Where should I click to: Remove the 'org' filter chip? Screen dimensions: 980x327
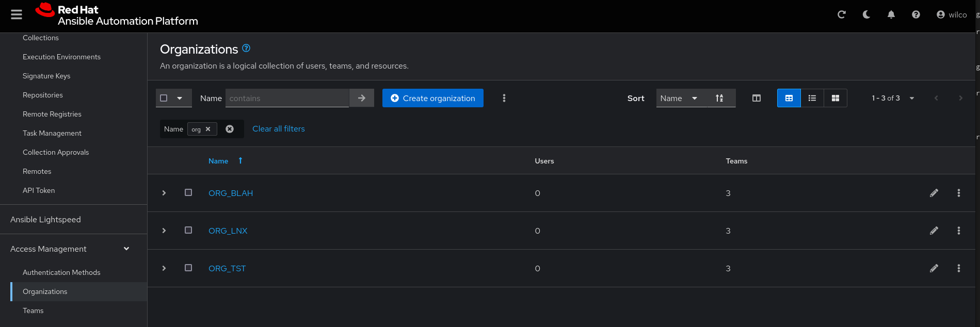(208, 129)
